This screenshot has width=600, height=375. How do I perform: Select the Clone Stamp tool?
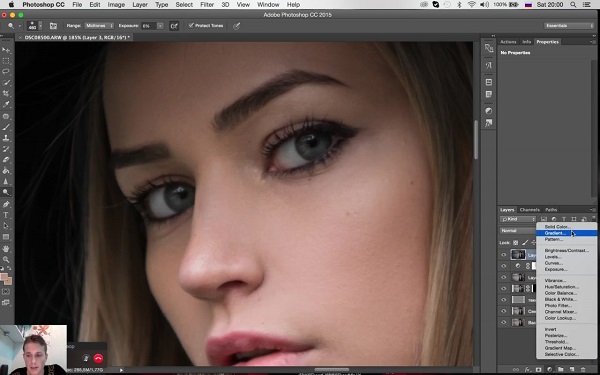coord(6,138)
